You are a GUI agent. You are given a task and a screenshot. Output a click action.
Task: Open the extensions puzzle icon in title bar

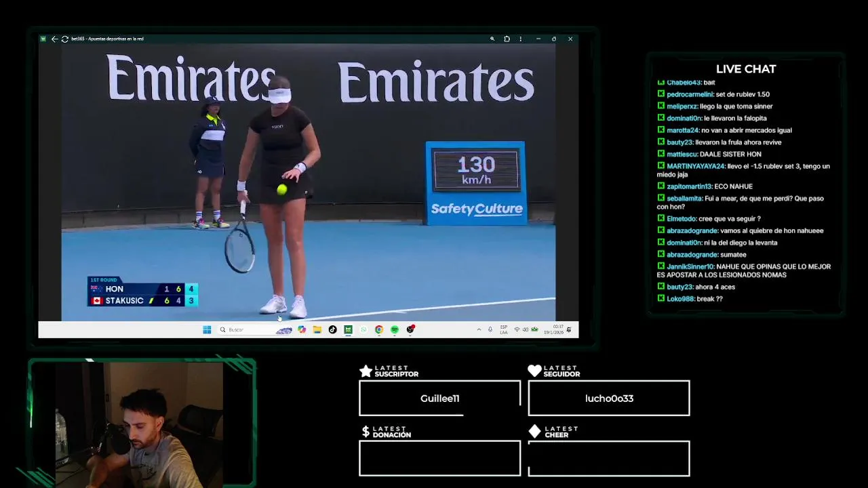pyautogui.click(x=507, y=39)
